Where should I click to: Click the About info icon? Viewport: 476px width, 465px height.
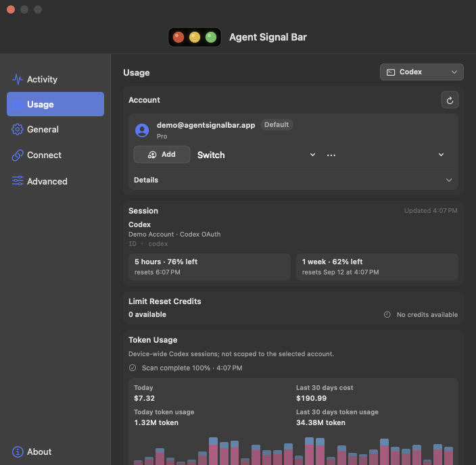pos(18,451)
